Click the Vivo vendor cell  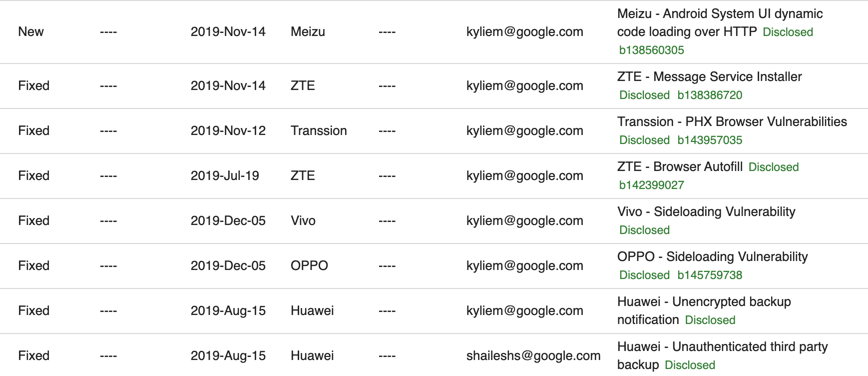click(x=303, y=220)
